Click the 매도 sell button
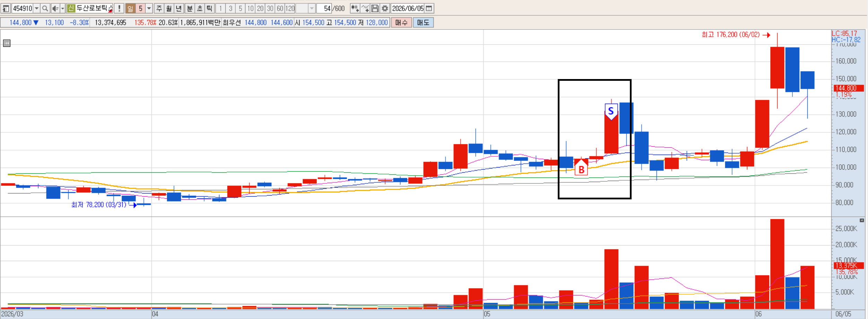Image resolution: width=868 pixels, height=319 pixels. [x=423, y=23]
